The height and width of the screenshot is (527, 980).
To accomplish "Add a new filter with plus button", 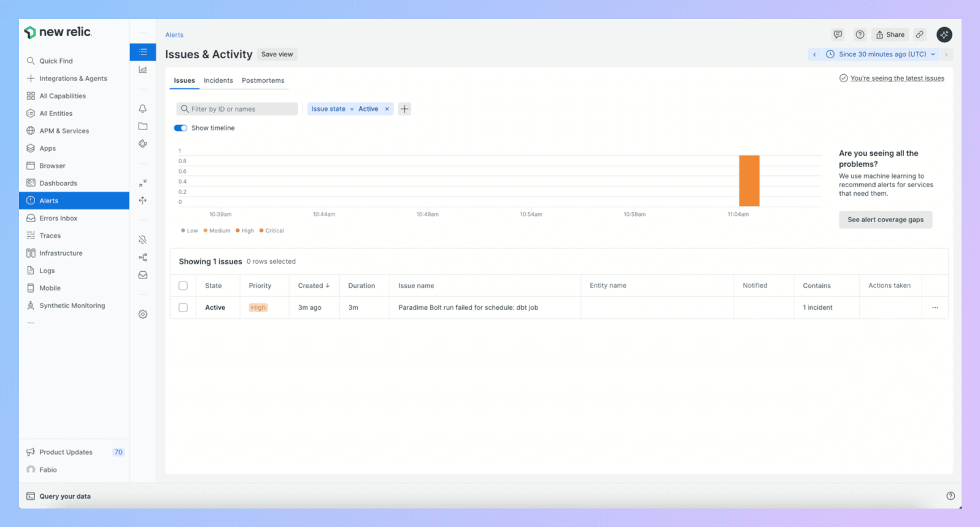I will pos(404,109).
